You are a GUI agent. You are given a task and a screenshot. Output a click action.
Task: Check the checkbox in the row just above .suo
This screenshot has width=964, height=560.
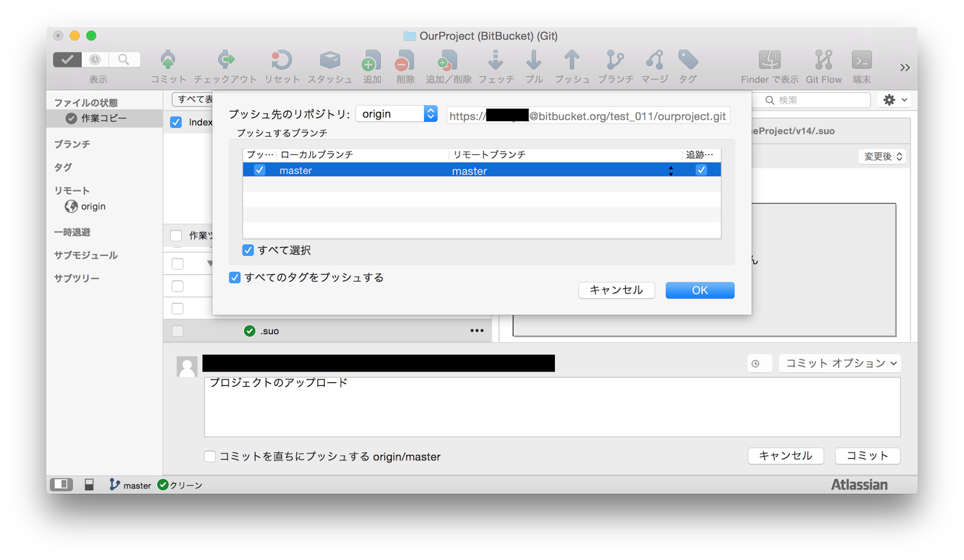[x=177, y=308]
